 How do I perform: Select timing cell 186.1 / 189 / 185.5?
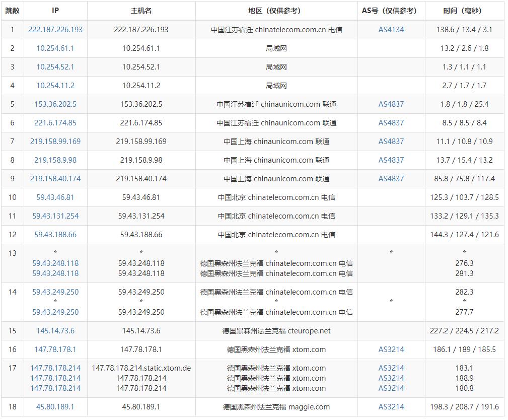[465, 349]
